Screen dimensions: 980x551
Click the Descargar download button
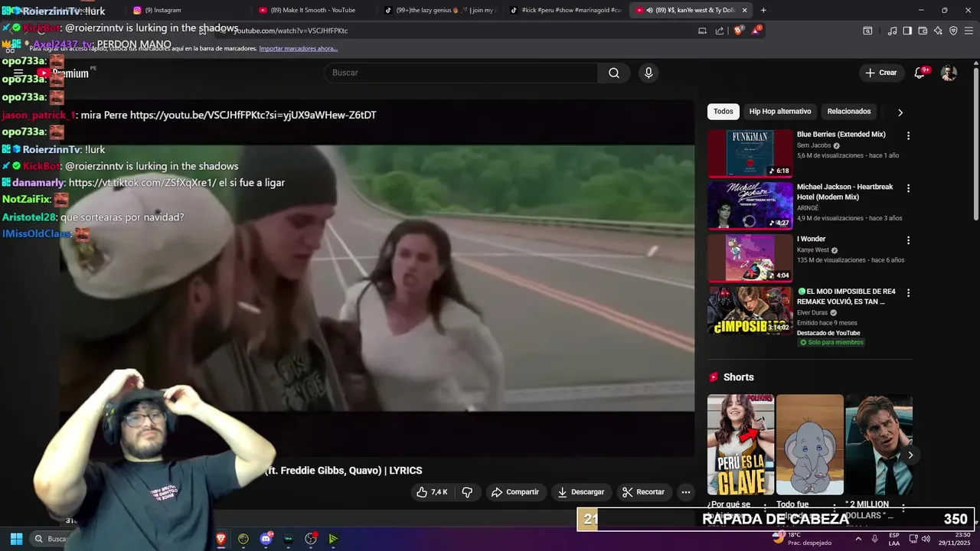(x=581, y=492)
